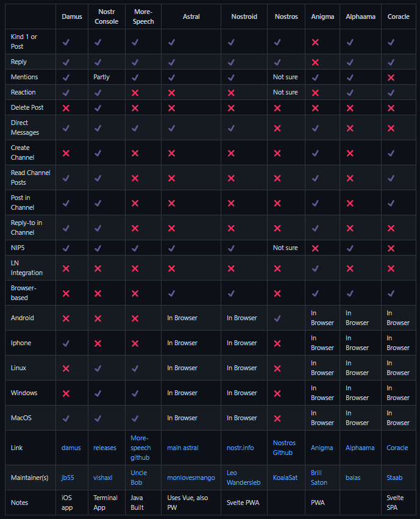Open maintainer Staab link
This screenshot has width=420, height=519.
click(394, 478)
